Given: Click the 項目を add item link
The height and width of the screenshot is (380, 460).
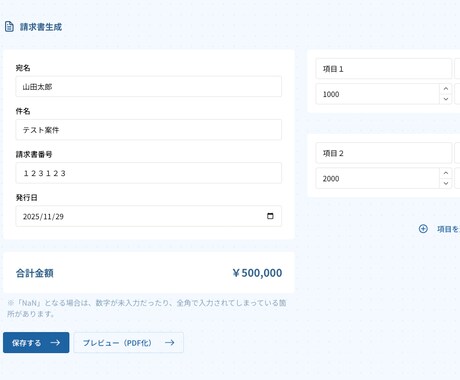Looking at the screenshot, I should 448,229.
